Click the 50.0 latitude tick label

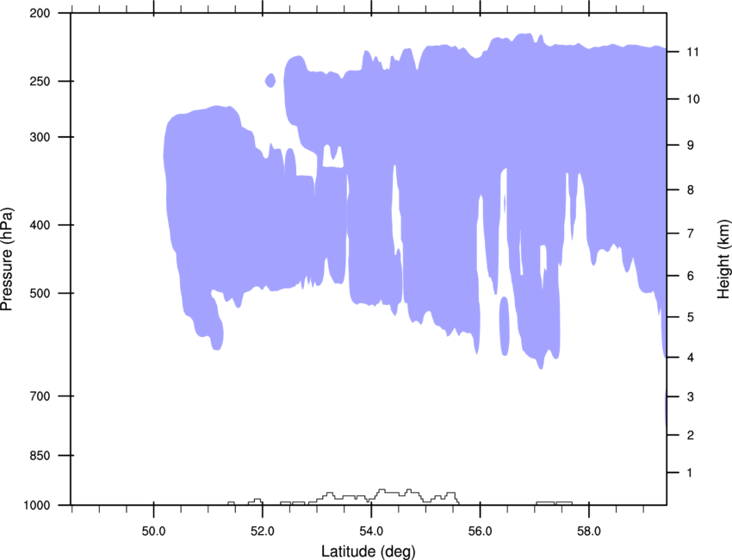[153, 532]
